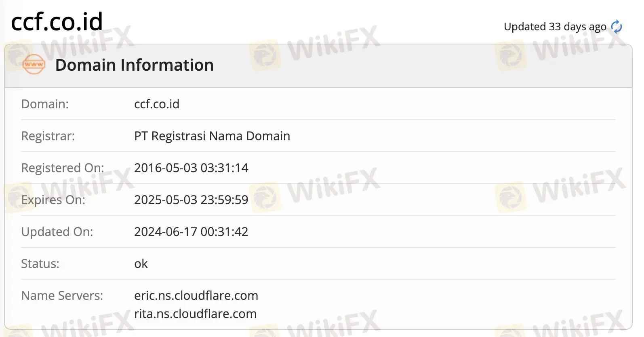The image size is (644, 337).
Task: Click the 'Registrar:' field label
Action: (48, 136)
